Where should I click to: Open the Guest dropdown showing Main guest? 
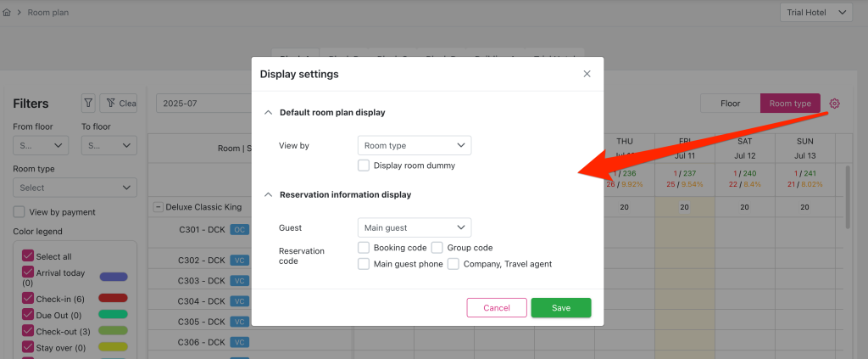coord(414,227)
